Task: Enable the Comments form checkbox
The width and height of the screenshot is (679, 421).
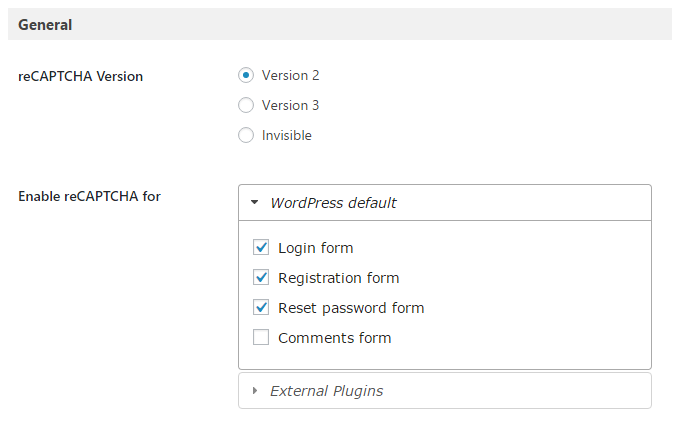Action: 261,337
